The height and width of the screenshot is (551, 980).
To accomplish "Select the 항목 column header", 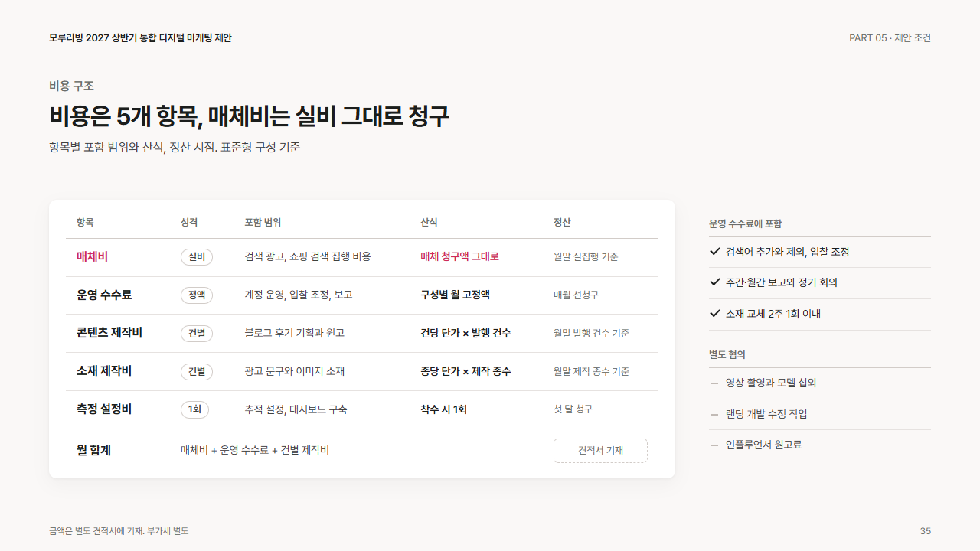I will click(x=85, y=222).
